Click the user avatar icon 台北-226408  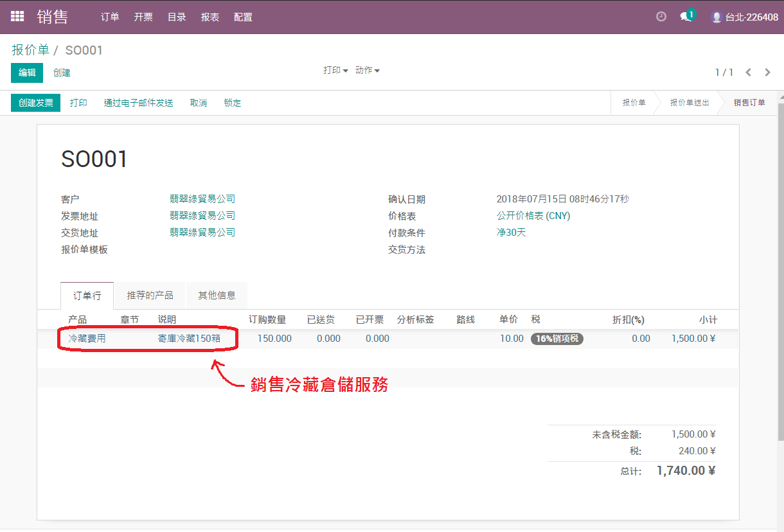[717, 17]
